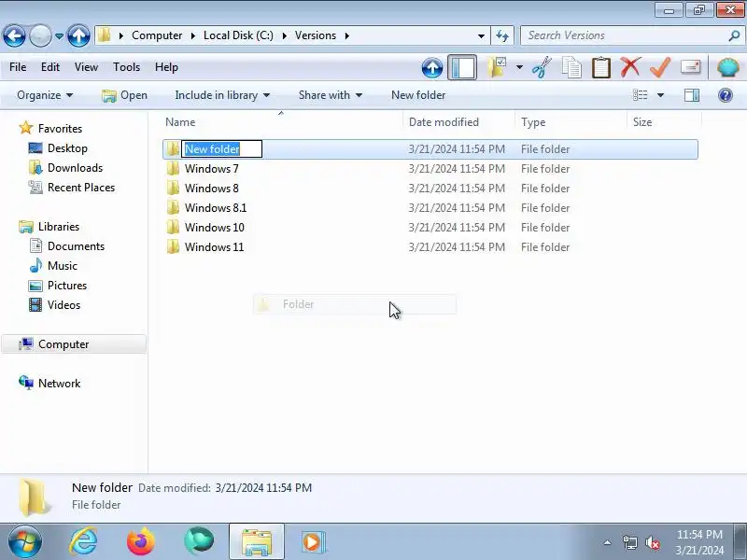
Task: Click the Change your view icon
Action: (640, 95)
